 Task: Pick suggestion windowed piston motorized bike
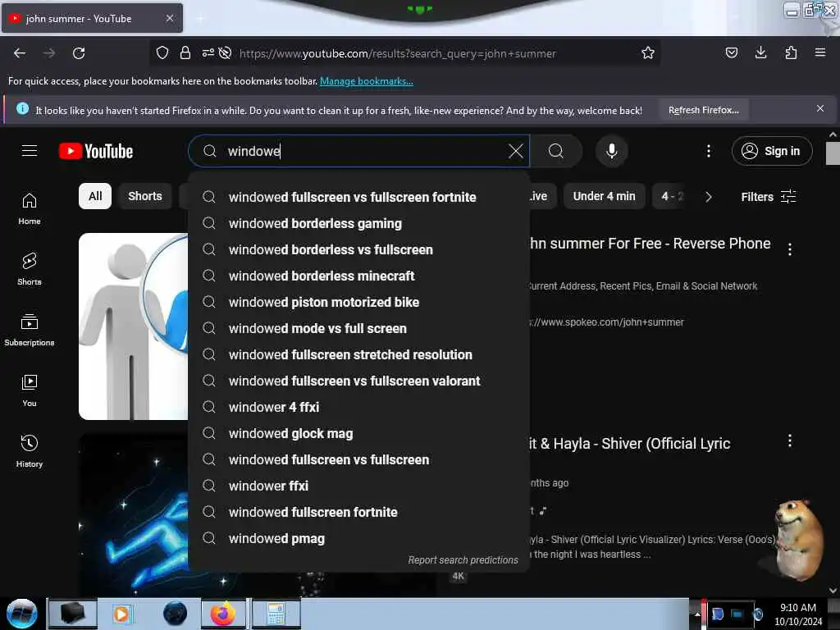359,302
